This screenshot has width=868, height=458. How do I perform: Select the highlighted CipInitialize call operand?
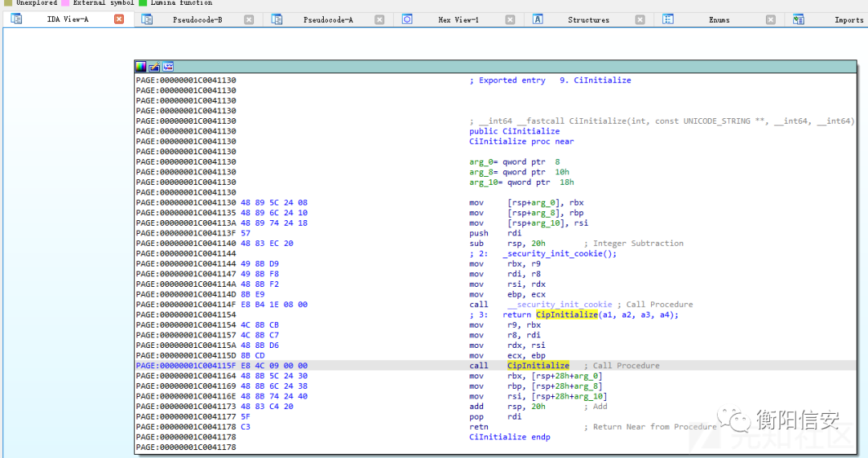point(538,366)
